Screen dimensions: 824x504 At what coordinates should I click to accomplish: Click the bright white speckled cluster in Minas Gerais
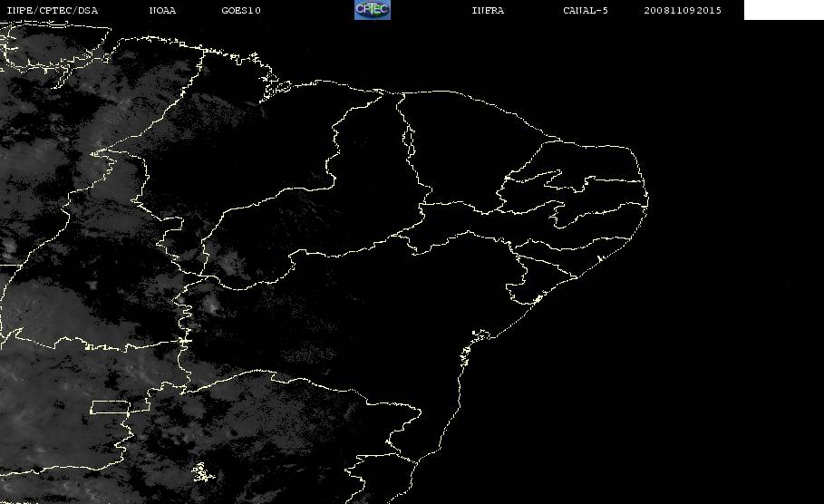pos(202,472)
